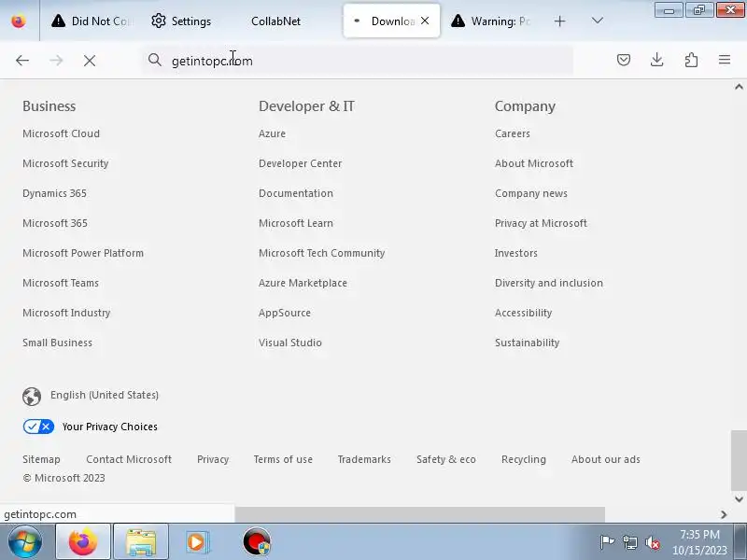This screenshot has width=747, height=560.
Task: Go back using the back arrow
Action: click(22, 61)
